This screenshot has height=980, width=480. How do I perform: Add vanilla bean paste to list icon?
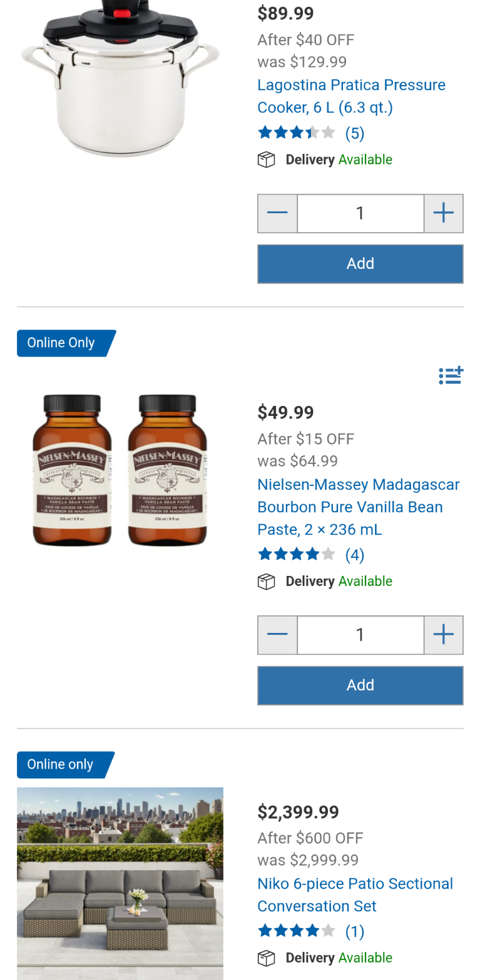451,375
